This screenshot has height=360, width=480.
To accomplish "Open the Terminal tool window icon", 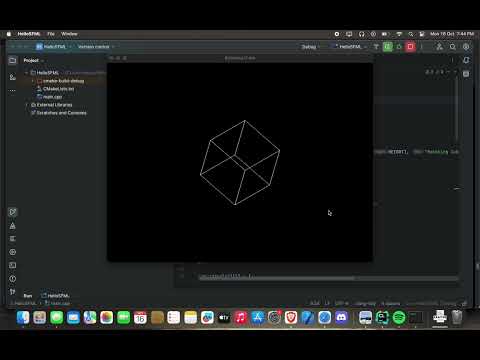I will coord(13,265).
